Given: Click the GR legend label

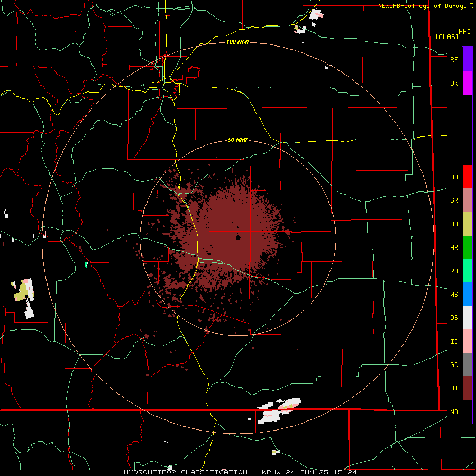Looking at the screenshot, I should (x=454, y=200).
